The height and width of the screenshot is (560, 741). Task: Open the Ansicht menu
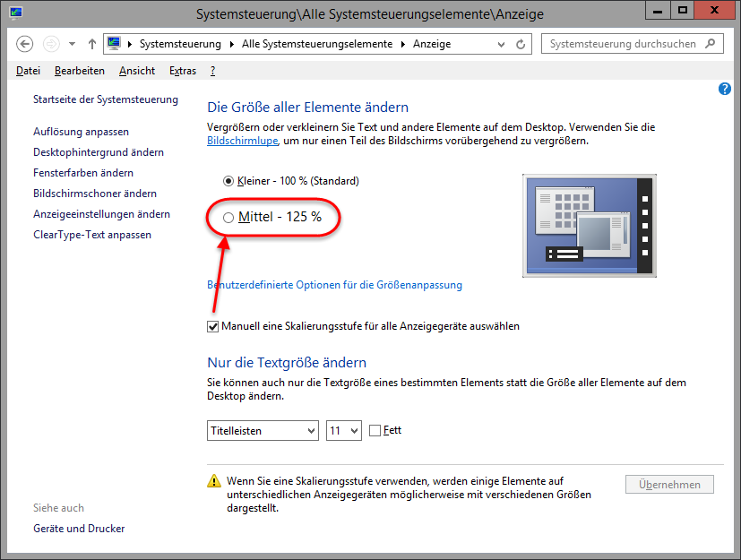click(x=136, y=71)
